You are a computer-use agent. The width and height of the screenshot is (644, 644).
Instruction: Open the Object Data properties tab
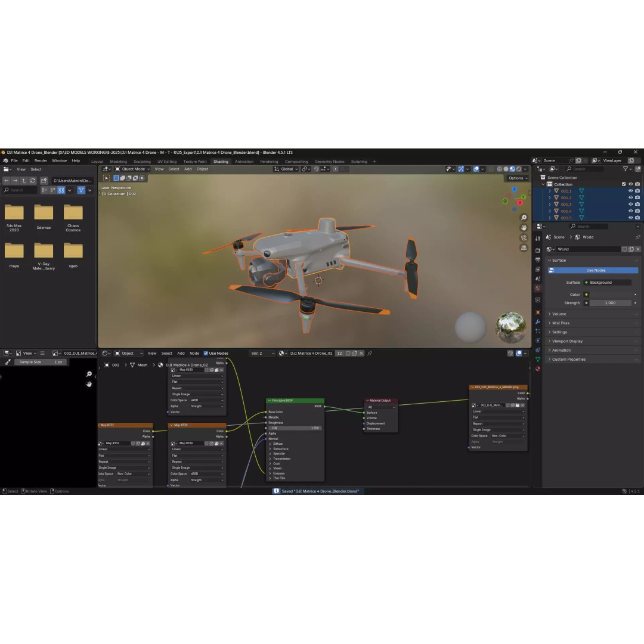tap(538, 360)
